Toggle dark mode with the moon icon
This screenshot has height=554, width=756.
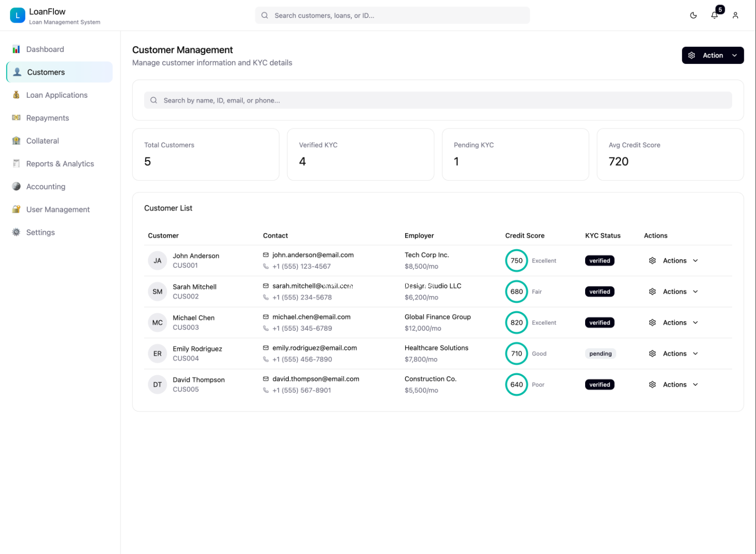694,16
